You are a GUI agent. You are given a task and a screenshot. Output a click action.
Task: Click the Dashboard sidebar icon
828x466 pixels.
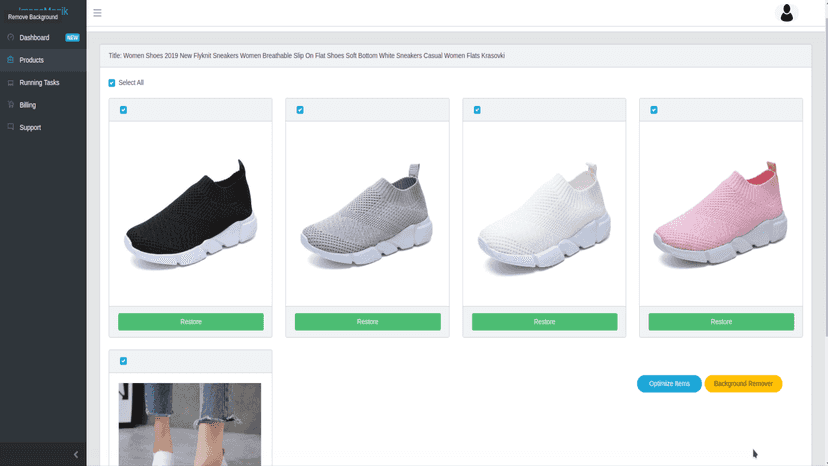pyautogui.click(x=11, y=38)
